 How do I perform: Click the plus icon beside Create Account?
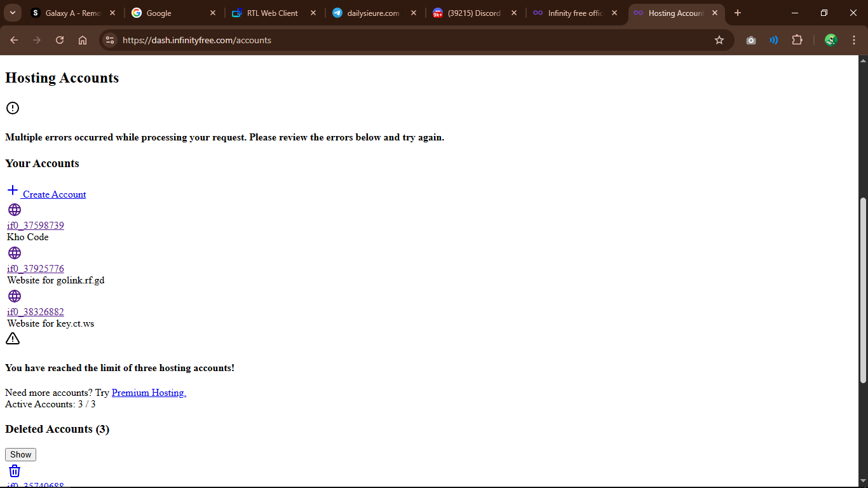[x=13, y=190]
